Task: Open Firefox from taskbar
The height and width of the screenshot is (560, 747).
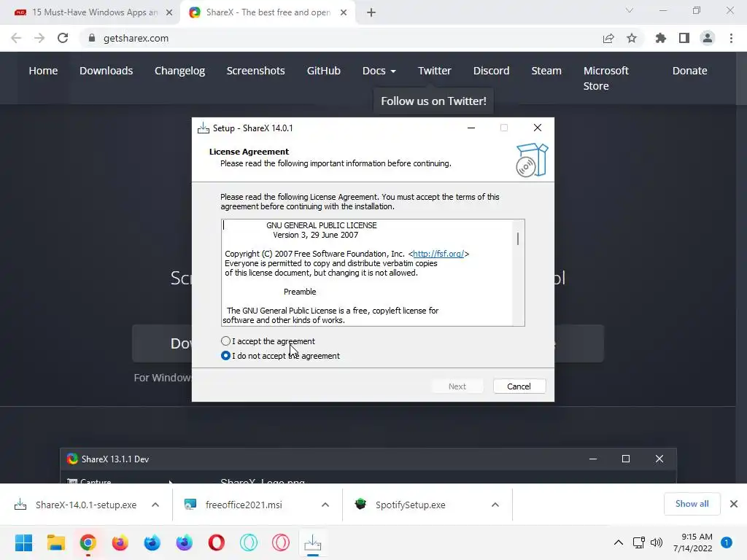Action: (120, 542)
